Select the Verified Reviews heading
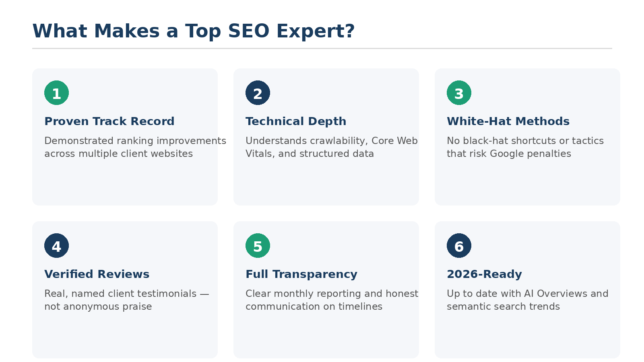 pyautogui.click(x=97, y=274)
